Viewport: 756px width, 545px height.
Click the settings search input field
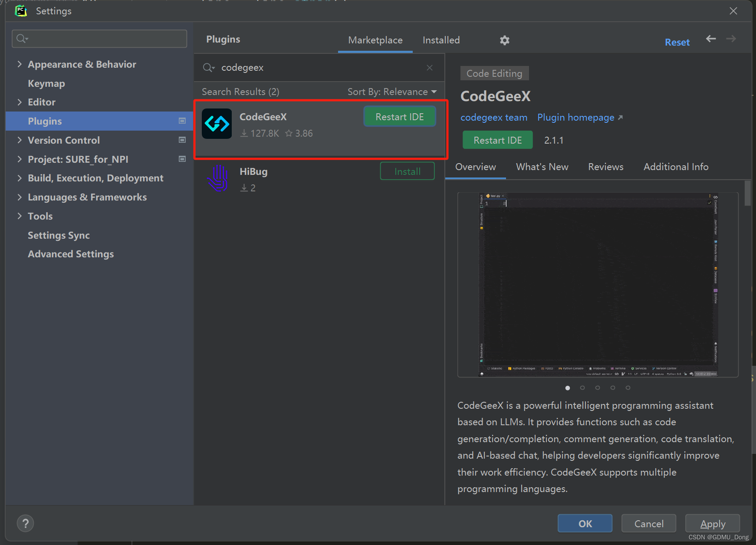click(99, 39)
